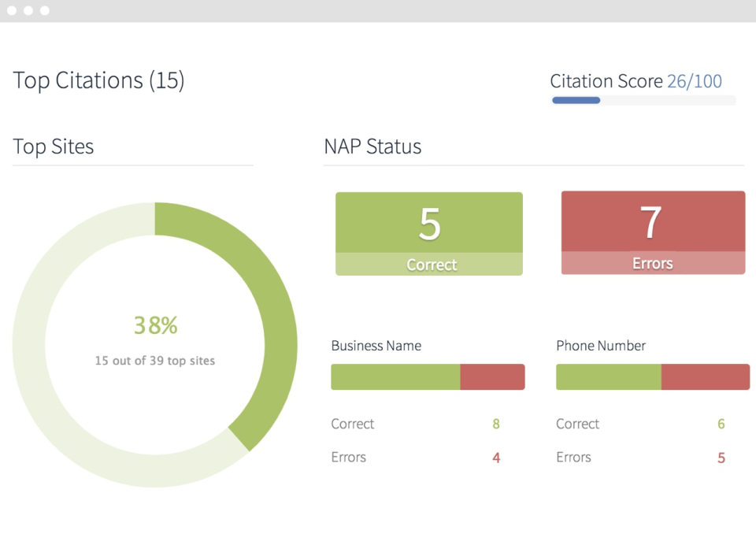This screenshot has width=756, height=556.
Task: Click the green Business Name bar segment
Action: pyautogui.click(x=395, y=377)
